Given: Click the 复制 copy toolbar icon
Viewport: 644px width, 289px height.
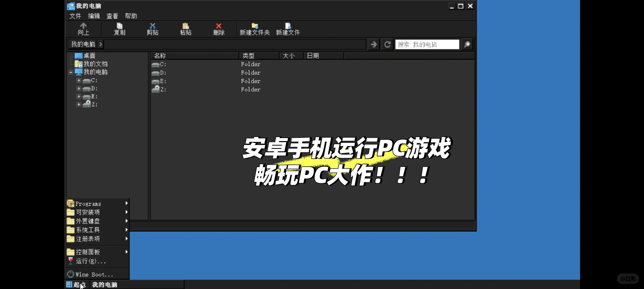Looking at the screenshot, I should click(120, 29).
